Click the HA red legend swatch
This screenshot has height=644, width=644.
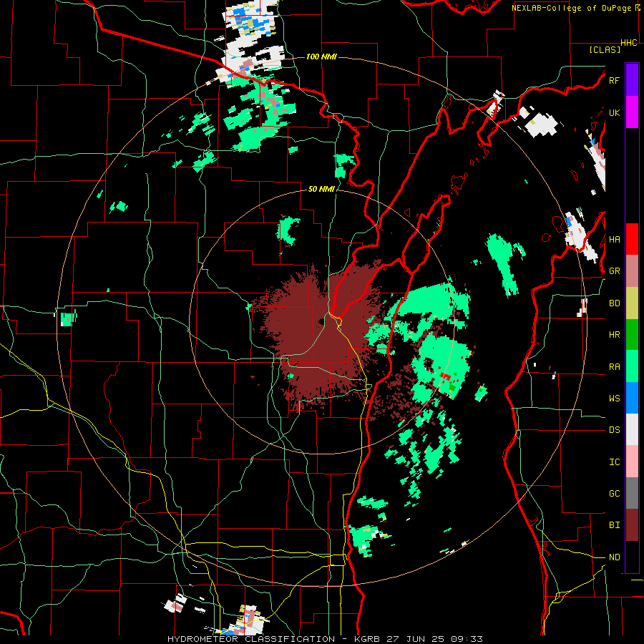click(x=632, y=239)
